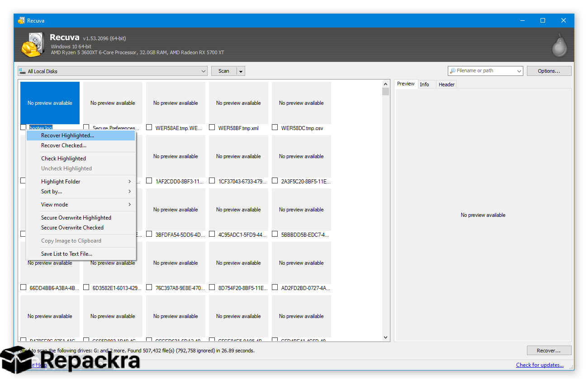Image resolution: width=588 pixels, height=384 pixels.
Task: Tick the checkbox for WER58BF.tmp.xml
Action: [212, 128]
